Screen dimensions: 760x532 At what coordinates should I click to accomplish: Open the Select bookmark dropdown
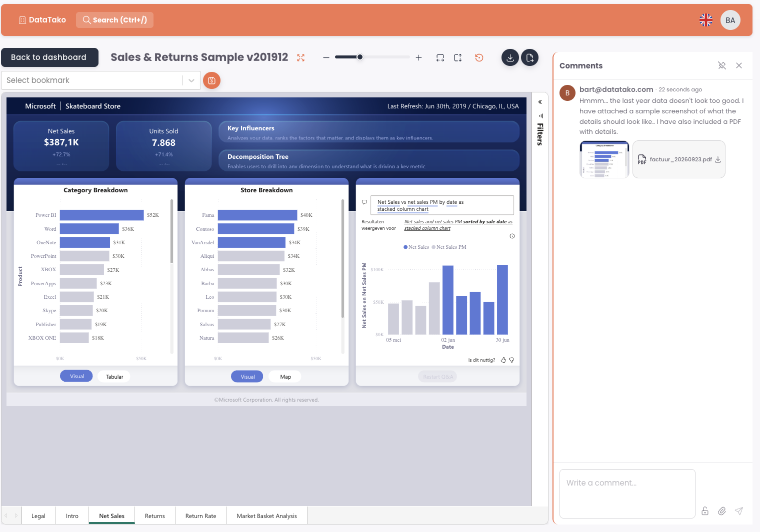(101, 80)
